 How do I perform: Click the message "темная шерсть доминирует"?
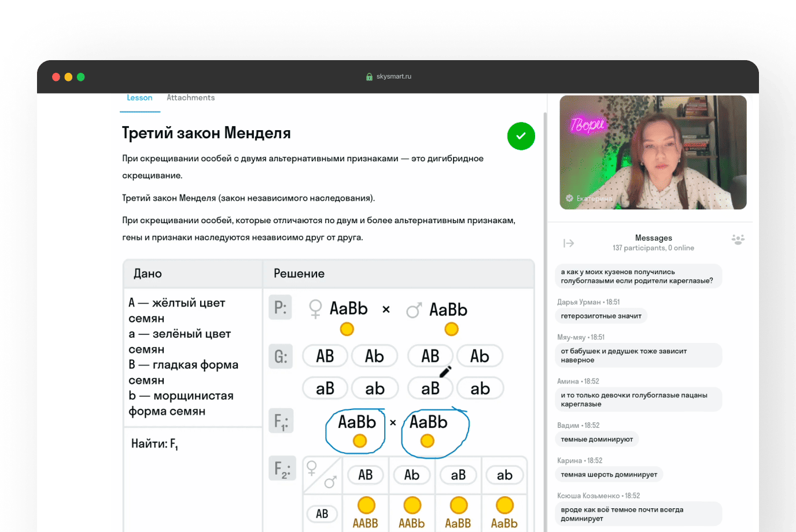pyautogui.click(x=609, y=475)
